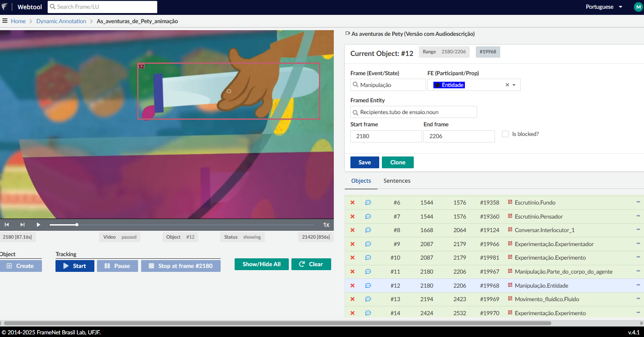Clear the Entidade FE selection
This screenshot has height=337, width=644.
tap(507, 85)
